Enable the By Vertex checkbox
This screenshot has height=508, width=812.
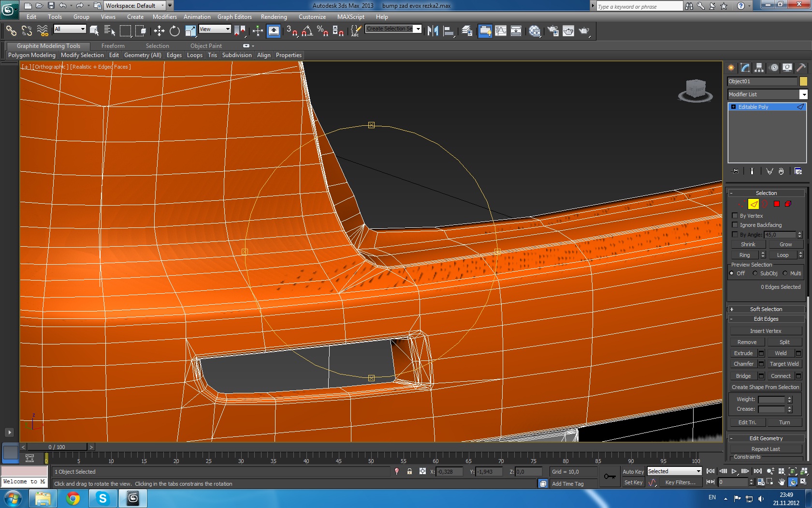[x=735, y=216]
